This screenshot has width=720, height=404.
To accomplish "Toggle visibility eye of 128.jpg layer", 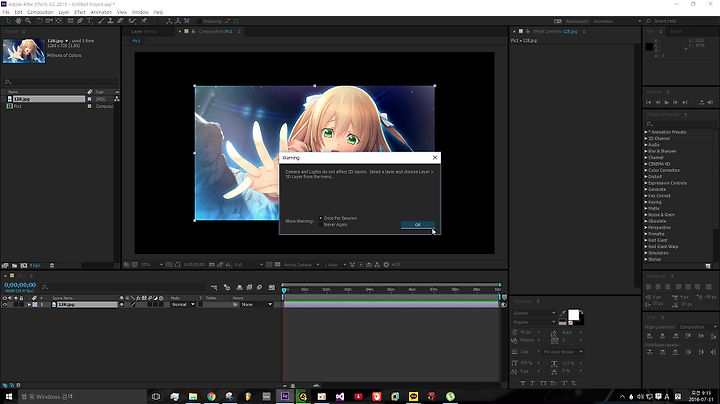I will click(x=5, y=304).
